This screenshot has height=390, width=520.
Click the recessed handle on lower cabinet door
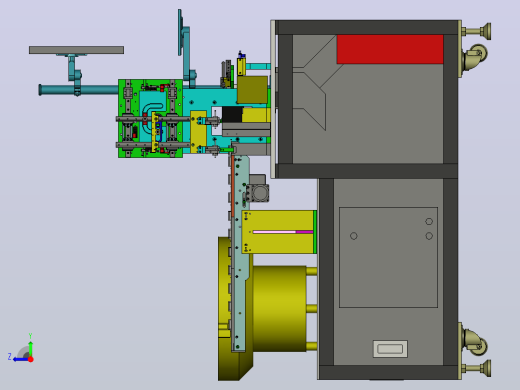click(x=390, y=349)
